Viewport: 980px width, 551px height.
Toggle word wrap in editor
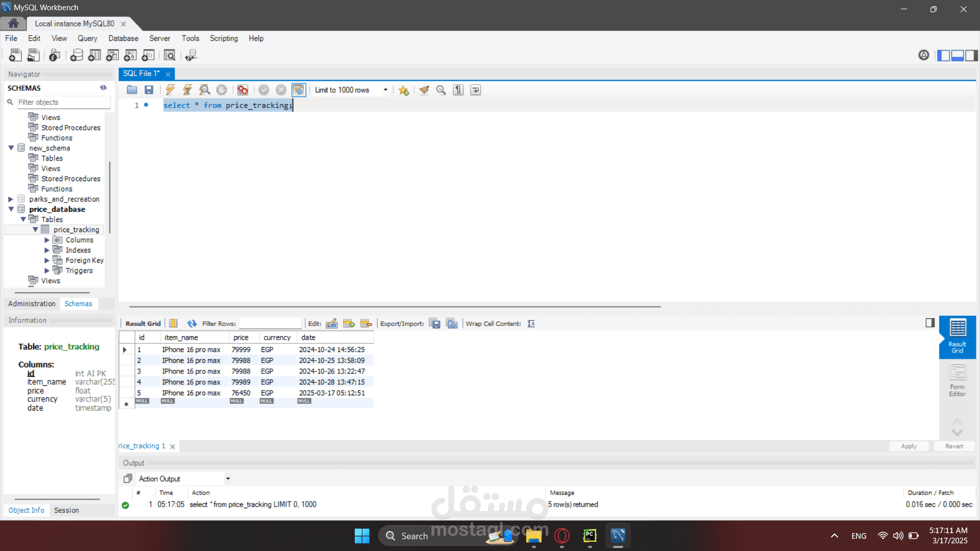point(476,90)
